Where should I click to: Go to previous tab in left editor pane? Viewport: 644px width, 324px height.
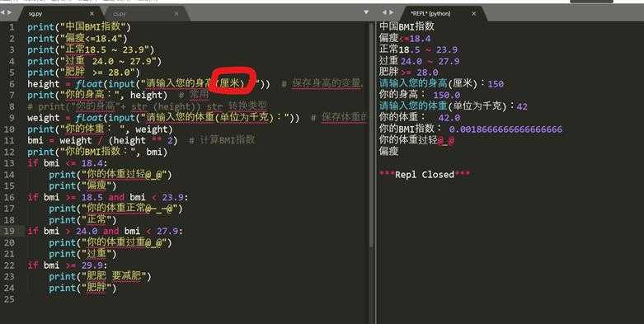tap(2, 12)
